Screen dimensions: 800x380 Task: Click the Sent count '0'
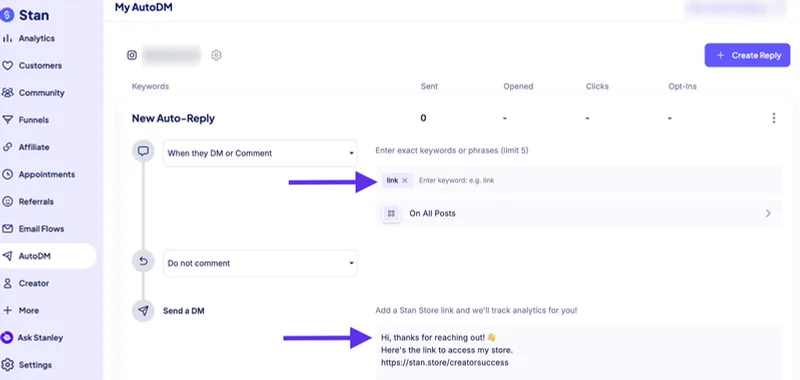tap(423, 118)
